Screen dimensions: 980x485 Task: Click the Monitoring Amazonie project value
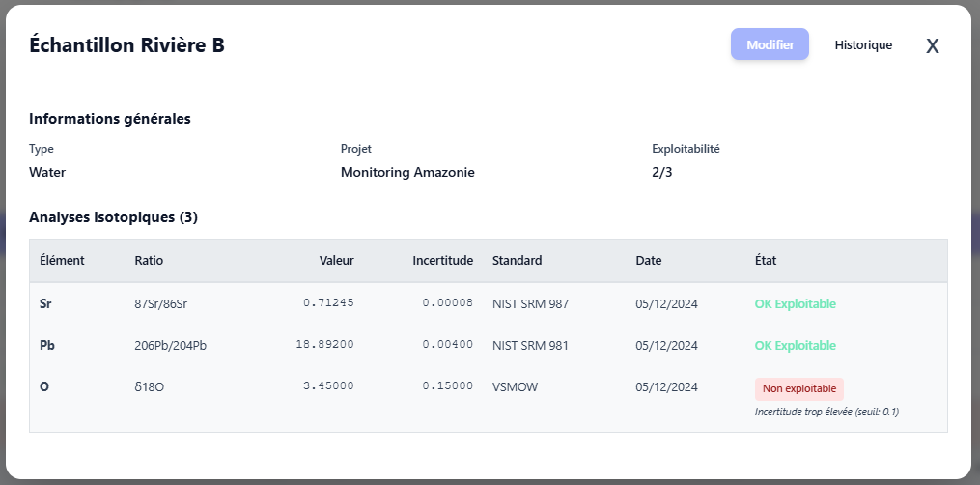pyautogui.click(x=407, y=173)
